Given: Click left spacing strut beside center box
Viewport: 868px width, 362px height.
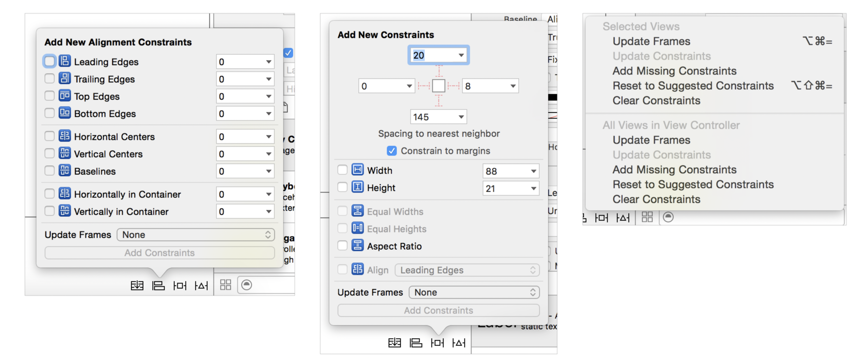Looking at the screenshot, I should [x=424, y=86].
